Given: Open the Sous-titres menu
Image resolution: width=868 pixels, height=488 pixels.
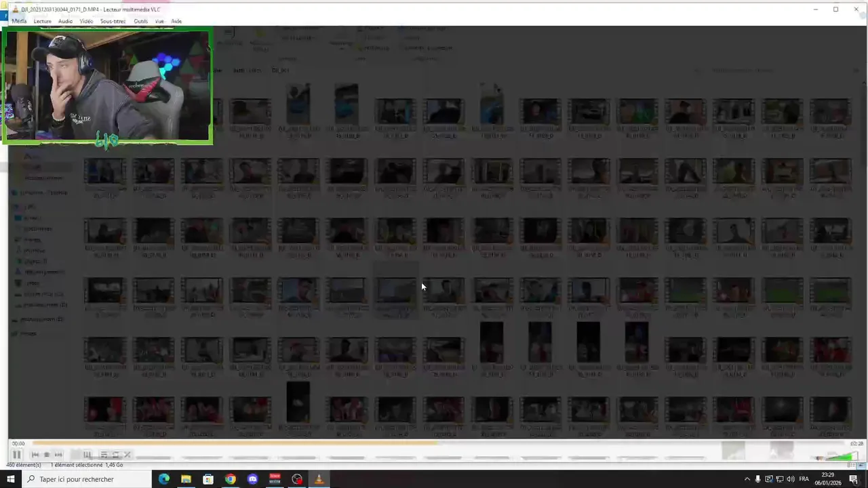Looking at the screenshot, I should coord(113,21).
